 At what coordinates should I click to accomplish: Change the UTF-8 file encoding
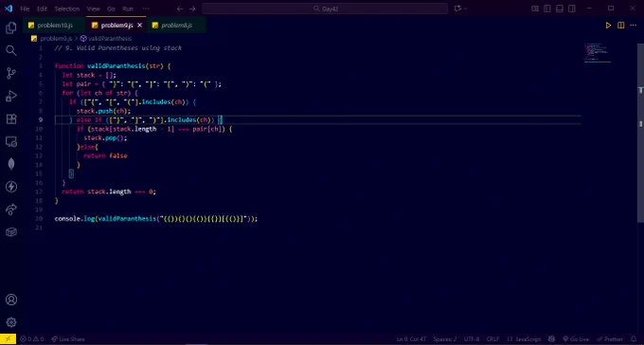[472, 339]
